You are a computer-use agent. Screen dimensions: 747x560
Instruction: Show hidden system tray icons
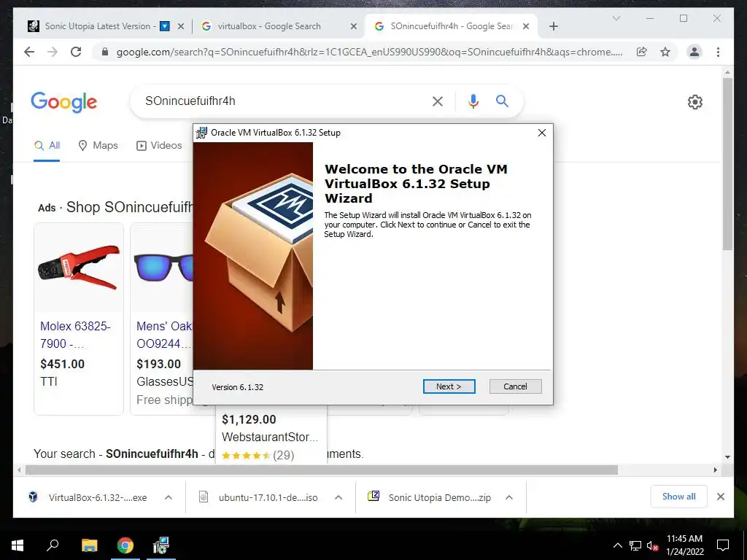pyautogui.click(x=617, y=545)
